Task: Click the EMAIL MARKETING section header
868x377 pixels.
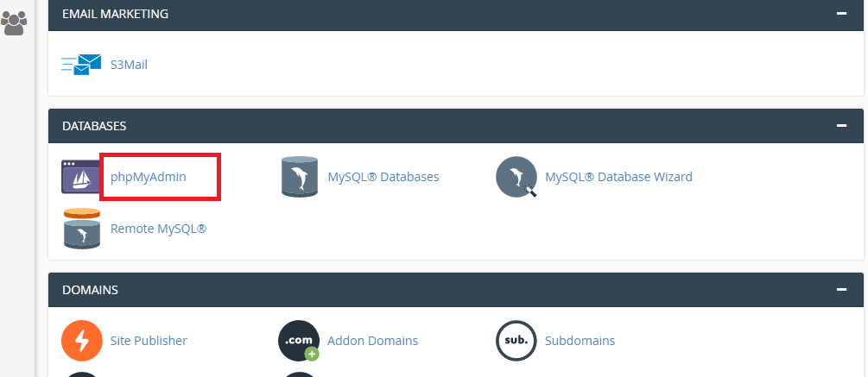Action: click(456, 15)
